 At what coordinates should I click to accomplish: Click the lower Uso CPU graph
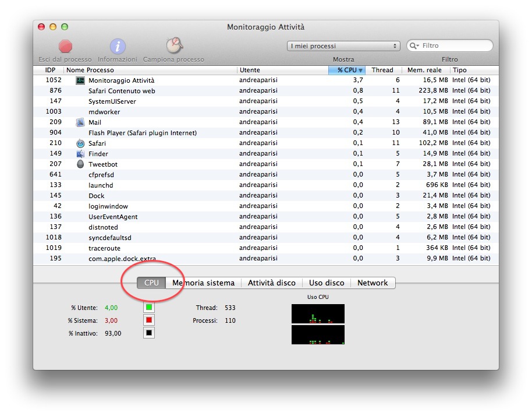click(318, 335)
